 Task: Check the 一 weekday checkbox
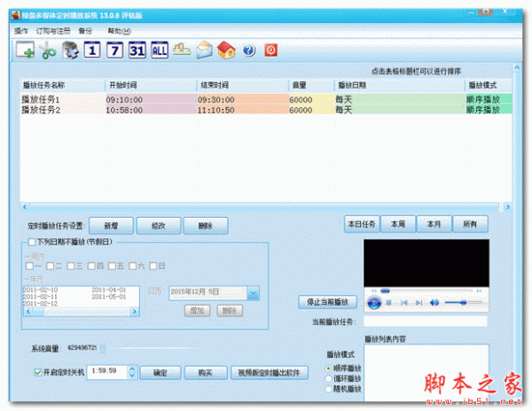tap(29, 266)
